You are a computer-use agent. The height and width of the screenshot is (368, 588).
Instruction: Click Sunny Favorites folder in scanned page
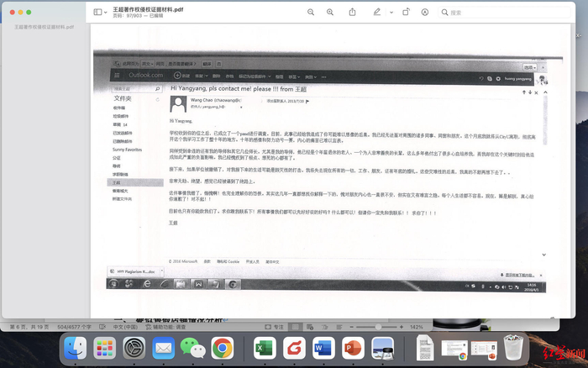(x=127, y=150)
